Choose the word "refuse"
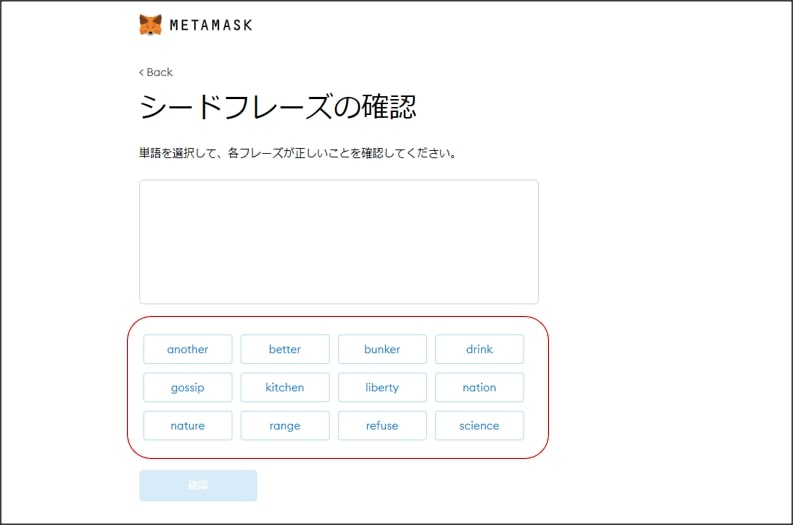This screenshot has width=793, height=525. 382,425
